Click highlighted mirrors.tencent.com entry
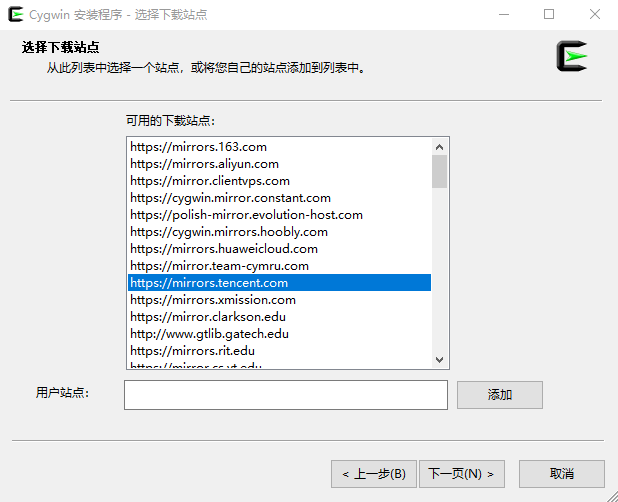The image size is (618, 502). [208, 283]
